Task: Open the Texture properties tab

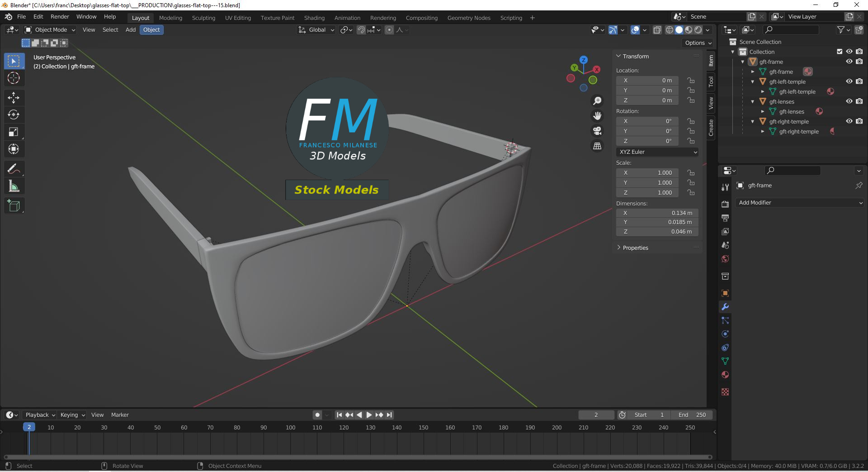Action: pos(725,392)
